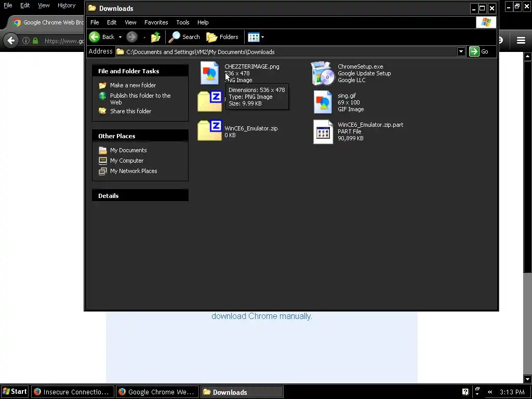The height and width of the screenshot is (399, 532).
Task: Click the Firefox page scrollbar down arrow
Action: (x=527, y=379)
